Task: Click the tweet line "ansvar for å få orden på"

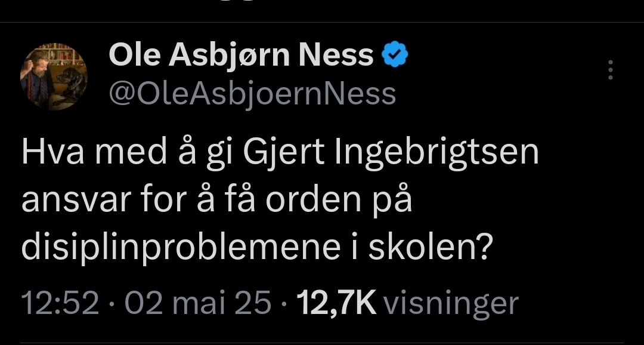Action: pos(216,201)
